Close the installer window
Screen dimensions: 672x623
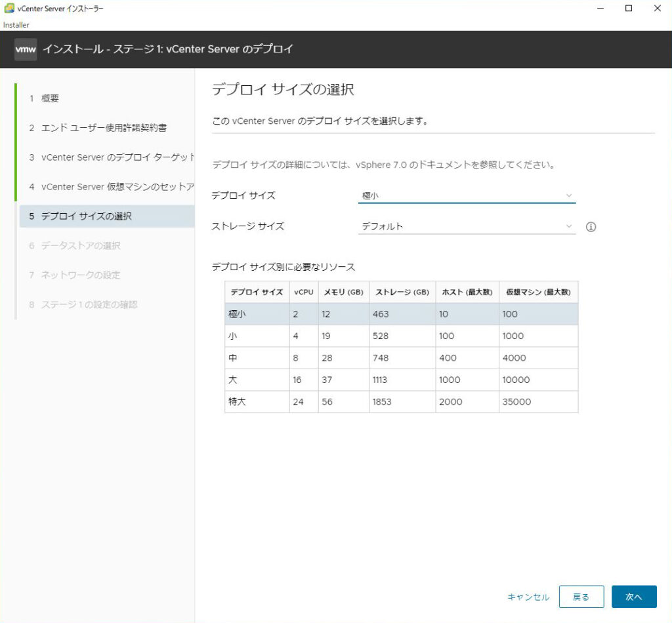pyautogui.click(x=658, y=8)
